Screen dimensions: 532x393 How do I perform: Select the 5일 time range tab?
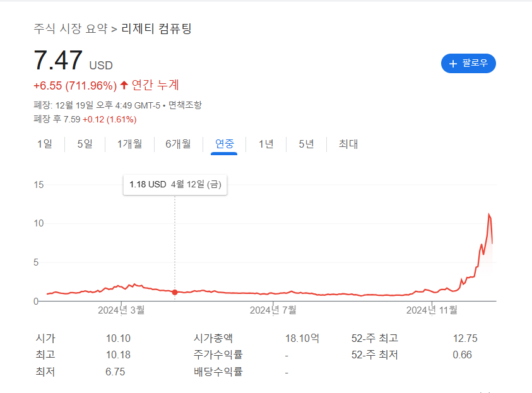pyautogui.click(x=85, y=144)
